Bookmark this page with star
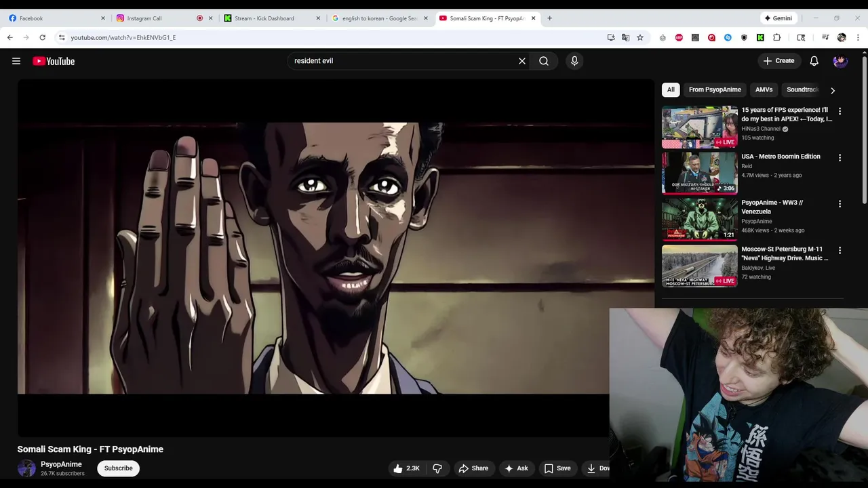 pyautogui.click(x=640, y=37)
